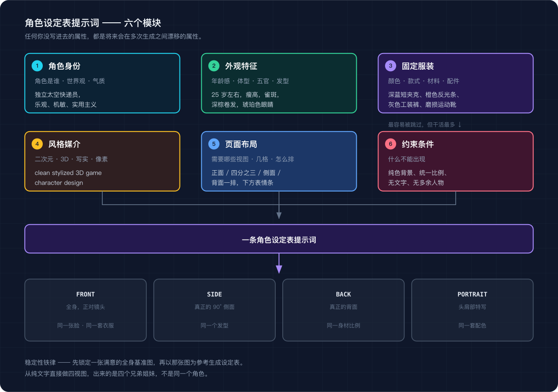558x392 pixels.
Task: Click the text 同一身材比例
Action: click(344, 326)
